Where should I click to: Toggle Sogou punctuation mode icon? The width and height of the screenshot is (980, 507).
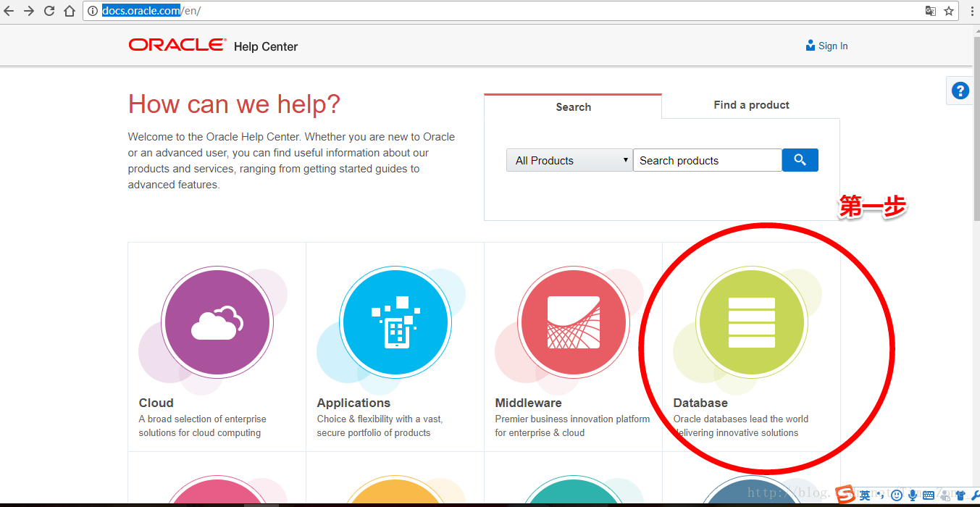pos(881,495)
